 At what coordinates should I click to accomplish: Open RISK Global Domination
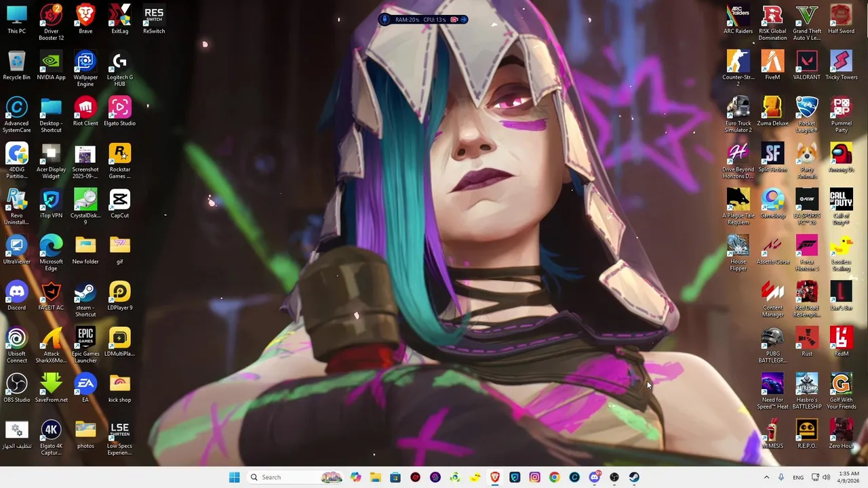pyautogui.click(x=772, y=22)
